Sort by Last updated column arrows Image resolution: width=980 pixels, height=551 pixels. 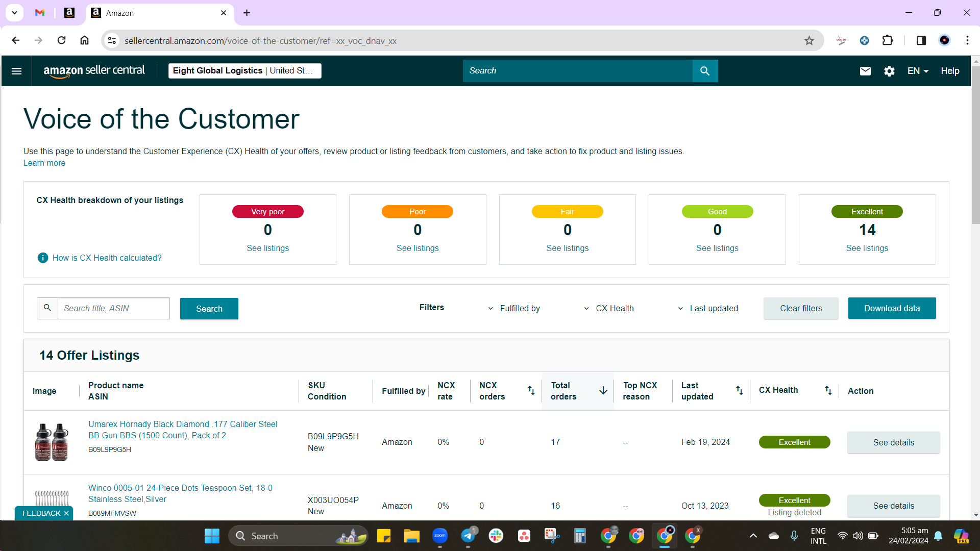click(x=739, y=390)
